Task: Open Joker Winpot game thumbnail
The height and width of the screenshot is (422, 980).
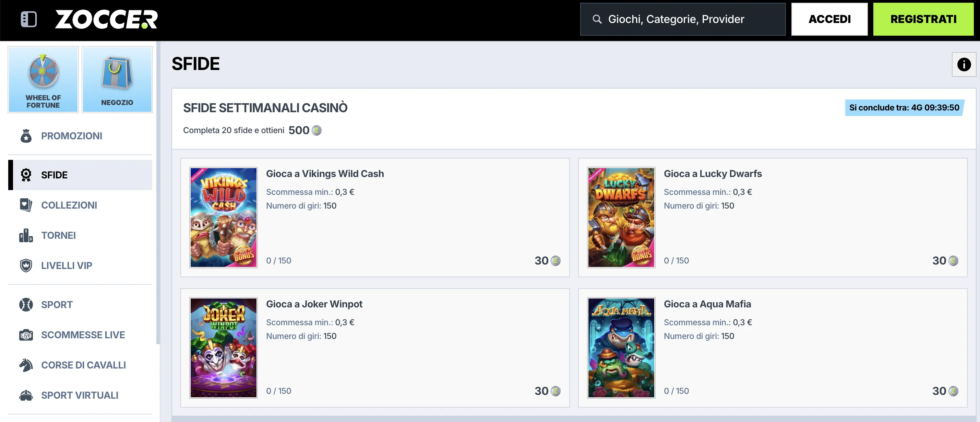Action: coord(223,348)
